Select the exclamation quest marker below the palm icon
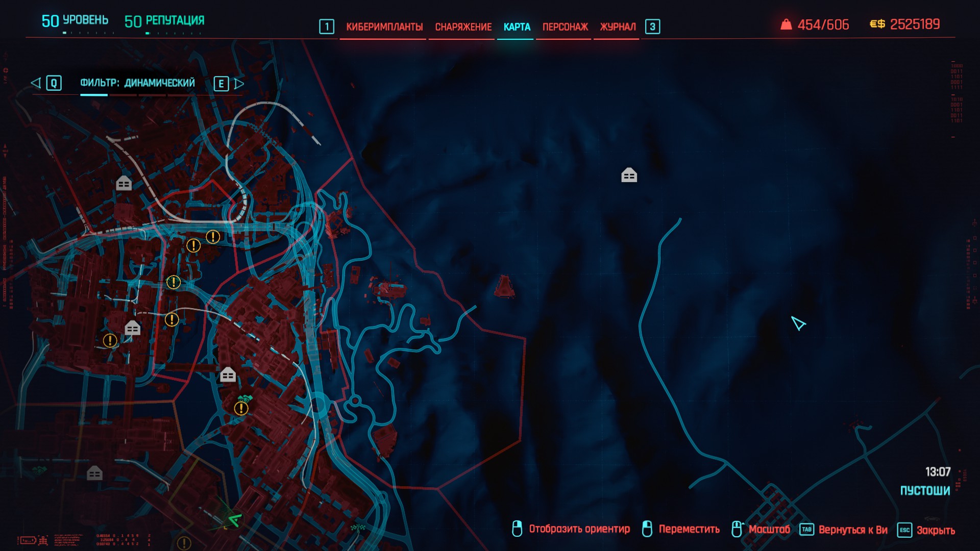Viewport: 980px width, 551px height. coord(241,408)
